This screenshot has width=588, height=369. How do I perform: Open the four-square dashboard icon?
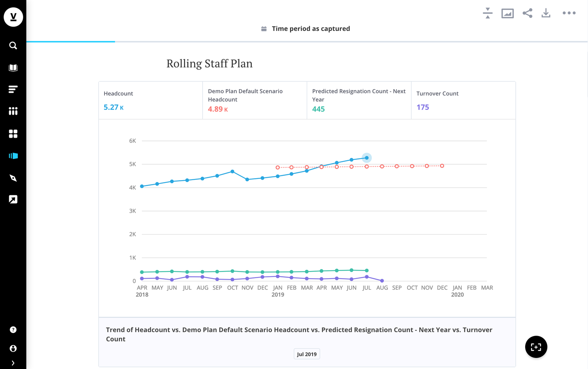[x=13, y=134]
